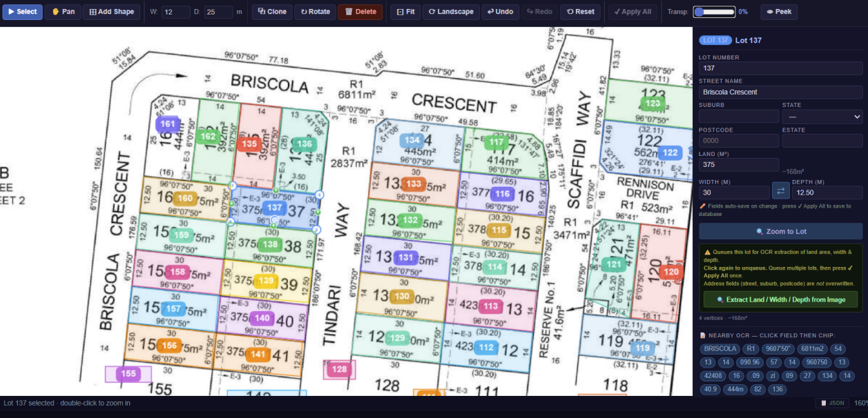The image size is (868, 418).
Task: Toggle Landscape orientation
Action: point(450,12)
